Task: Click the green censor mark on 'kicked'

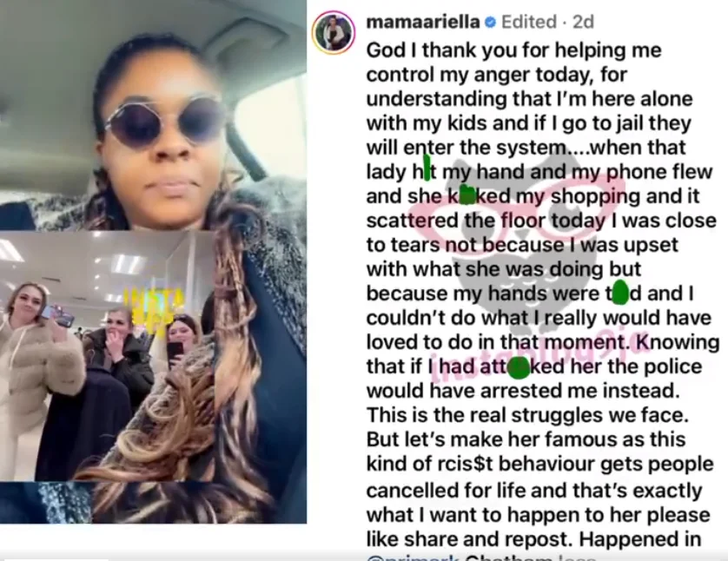Action: tap(467, 195)
